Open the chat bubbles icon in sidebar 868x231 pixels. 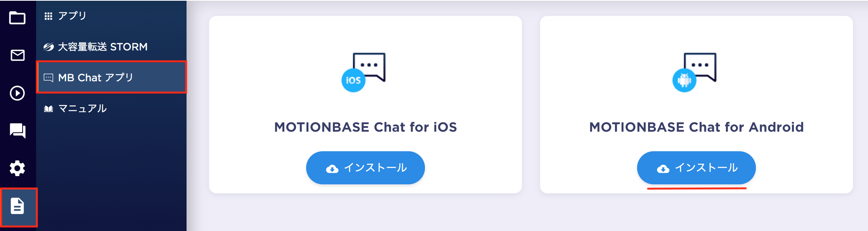18,131
